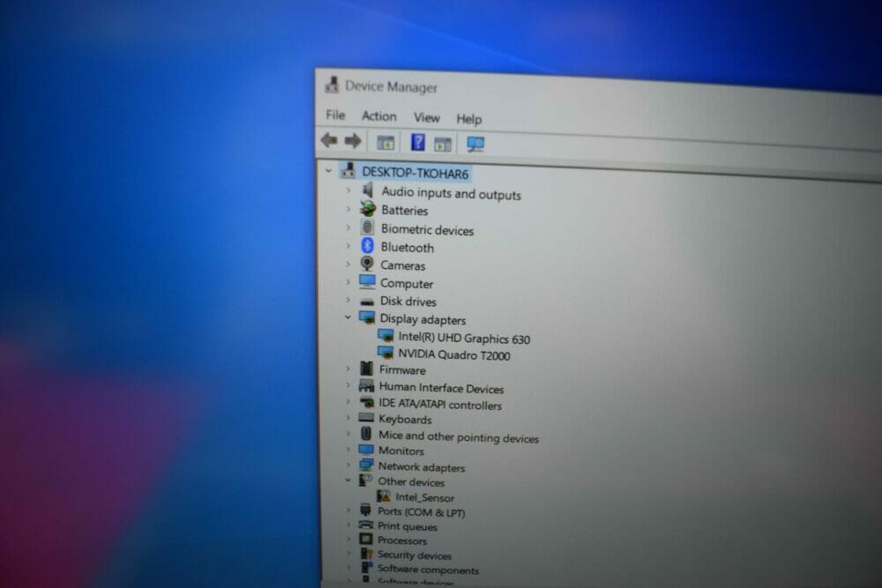Click the Human Interface Devices icon
Image resolution: width=882 pixels, height=588 pixels.
(366, 385)
